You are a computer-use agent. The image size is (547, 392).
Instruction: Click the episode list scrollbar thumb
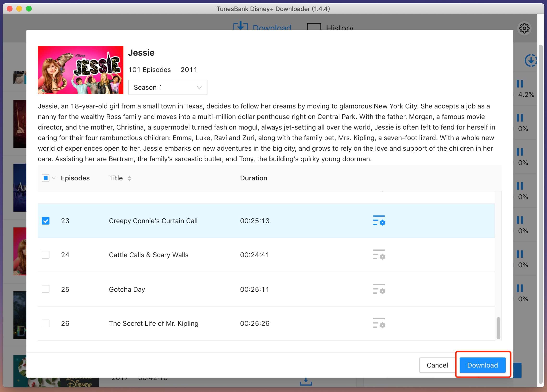point(498,328)
